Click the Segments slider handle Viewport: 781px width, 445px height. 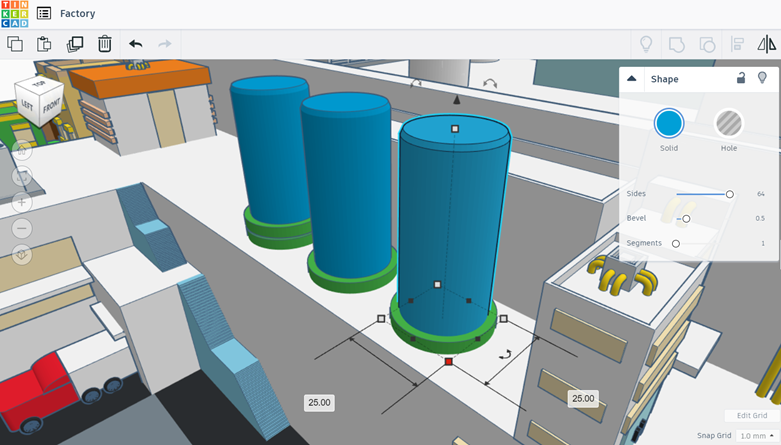click(676, 244)
